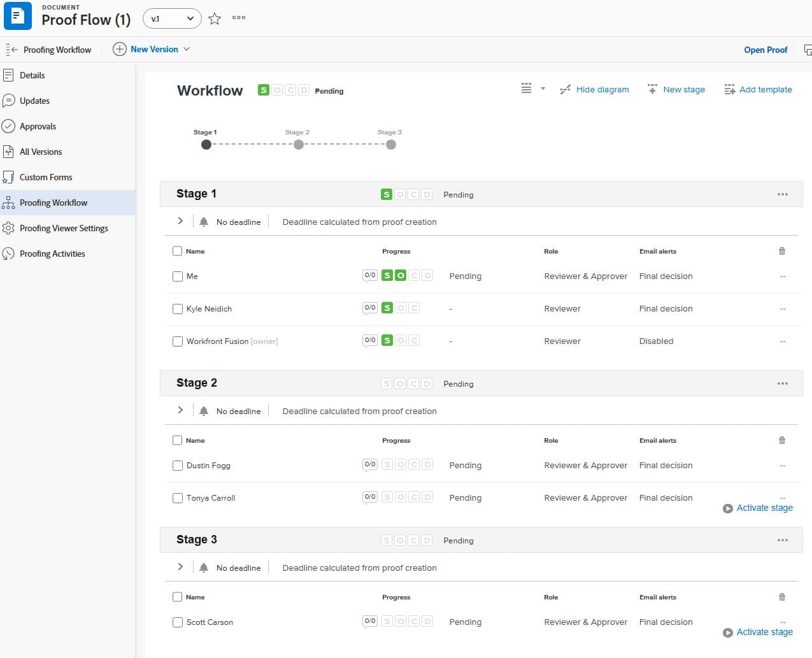This screenshot has height=658, width=812.
Task: Expand Stage 3 deadline details chevron
Action: (x=180, y=567)
